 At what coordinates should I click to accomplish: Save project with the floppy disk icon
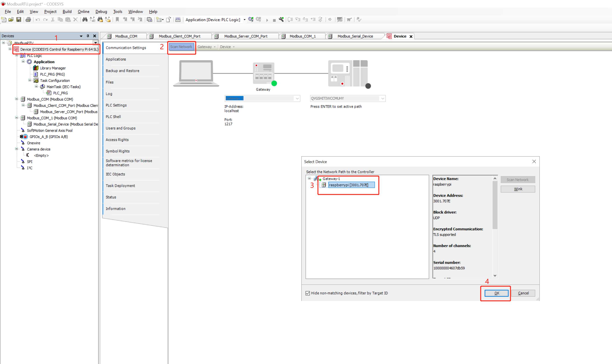(19, 20)
